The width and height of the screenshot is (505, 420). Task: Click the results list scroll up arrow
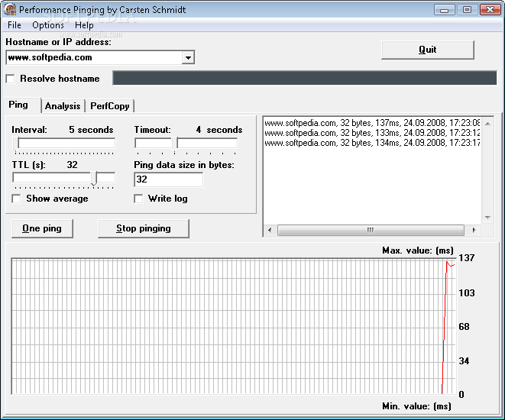(487, 124)
